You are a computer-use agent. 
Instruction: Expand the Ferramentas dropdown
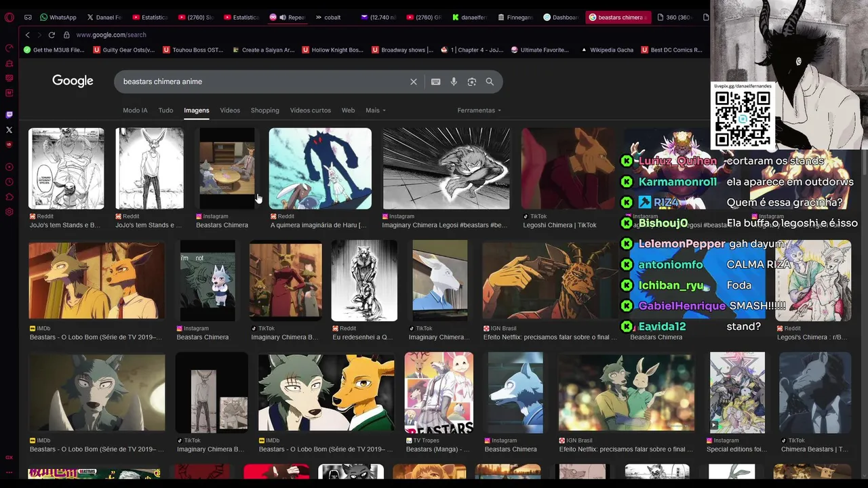[479, 110]
